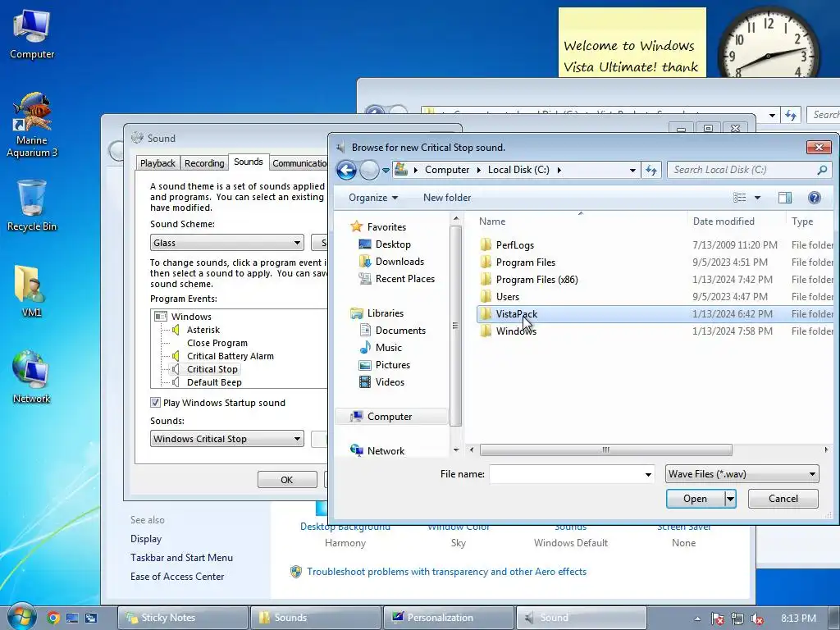Sort by the Date modified column
The width and height of the screenshot is (840, 630).
tap(724, 221)
